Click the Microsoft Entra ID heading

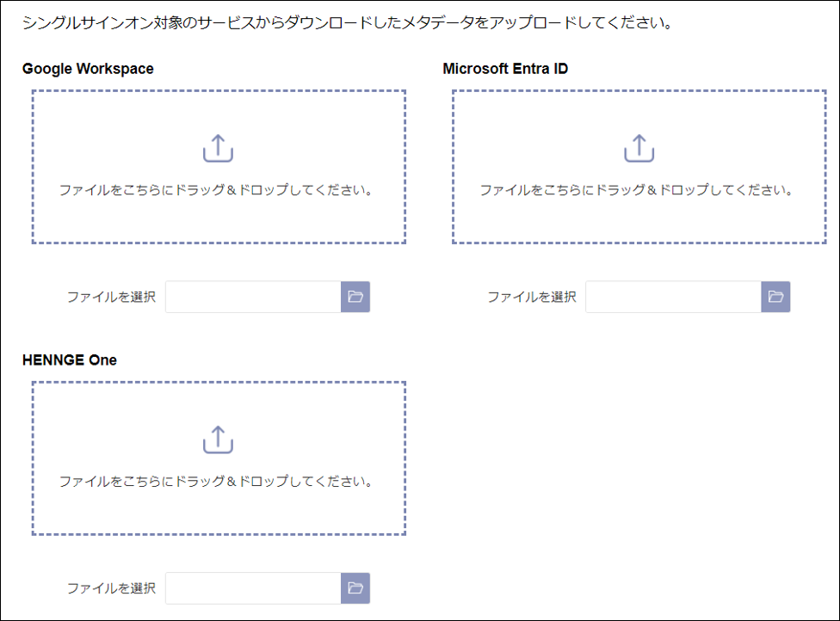505,69
